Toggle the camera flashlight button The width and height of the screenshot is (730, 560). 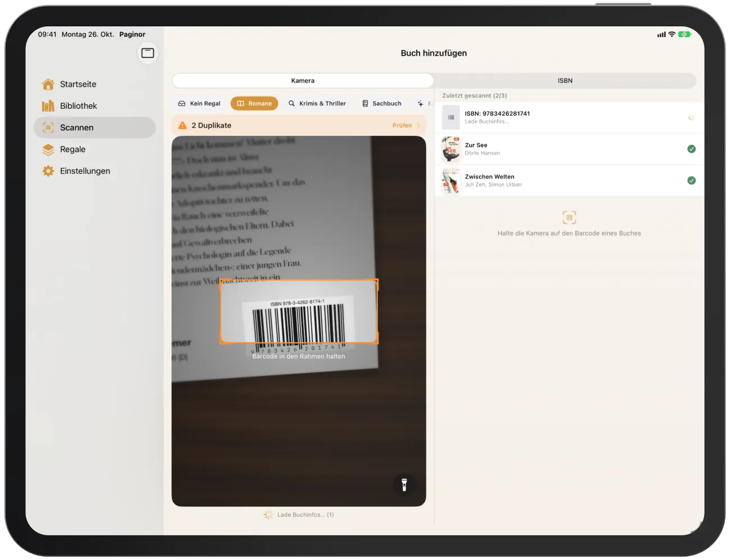click(x=404, y=485)
